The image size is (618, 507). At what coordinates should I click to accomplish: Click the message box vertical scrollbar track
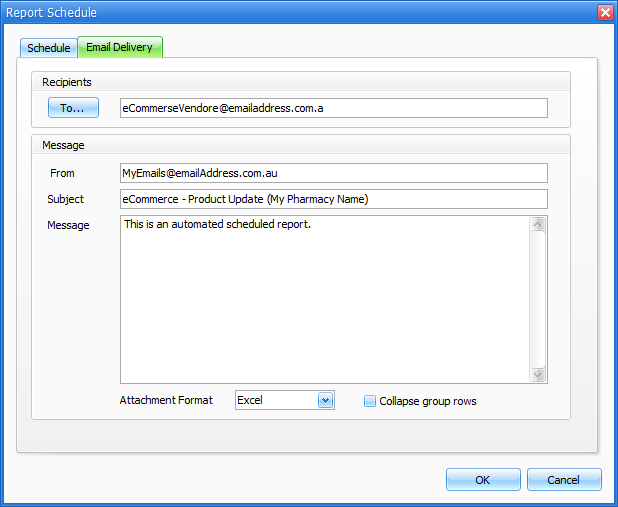pyautogui.click(x=538, y=300)
